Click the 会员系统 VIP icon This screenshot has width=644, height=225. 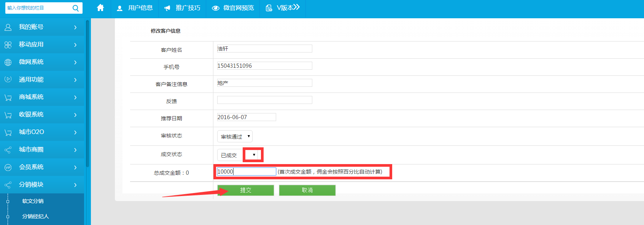pyautogui.click(x=8, y=167)
